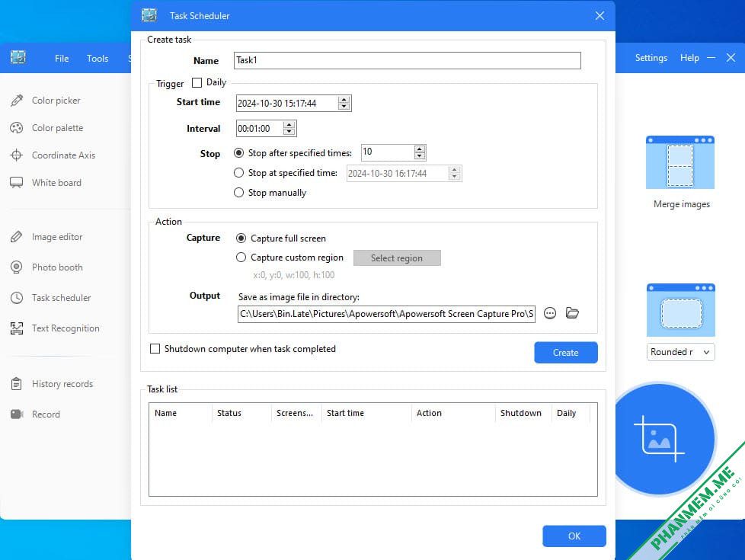Open the File menu

[62, 59]
